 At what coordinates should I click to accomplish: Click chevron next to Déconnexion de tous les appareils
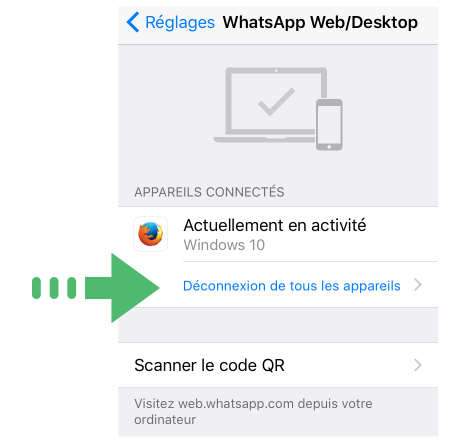click(x=418, y=285)
